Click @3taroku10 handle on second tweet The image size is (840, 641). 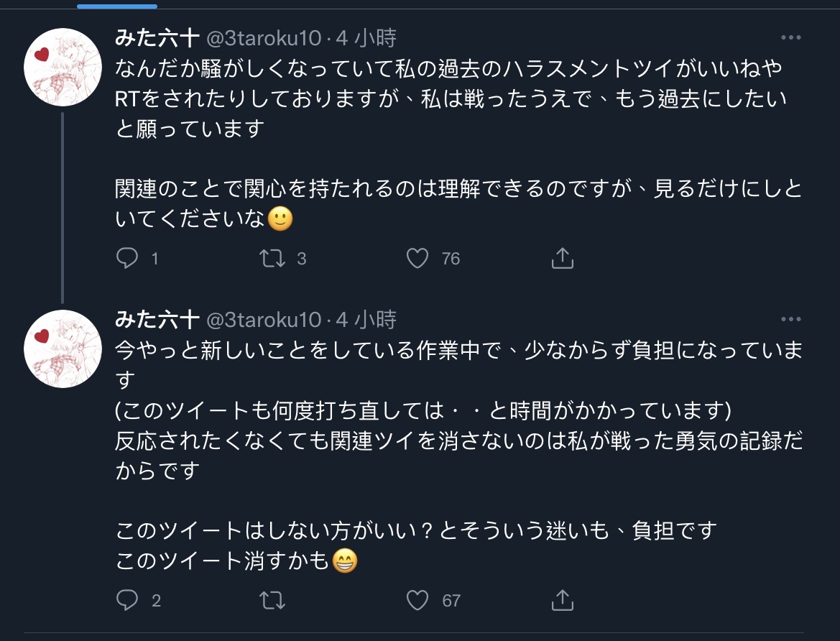[x=264, y=319]
